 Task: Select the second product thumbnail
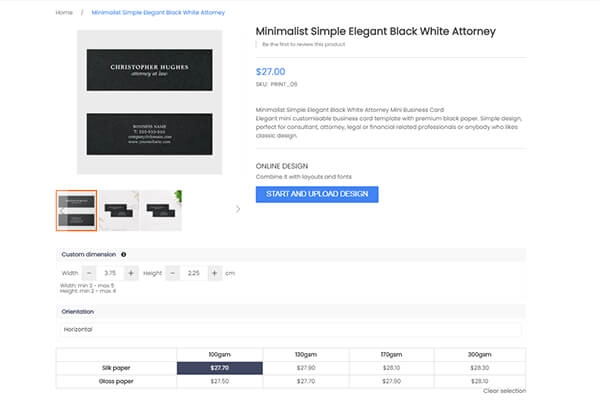(x=118, y=210)
